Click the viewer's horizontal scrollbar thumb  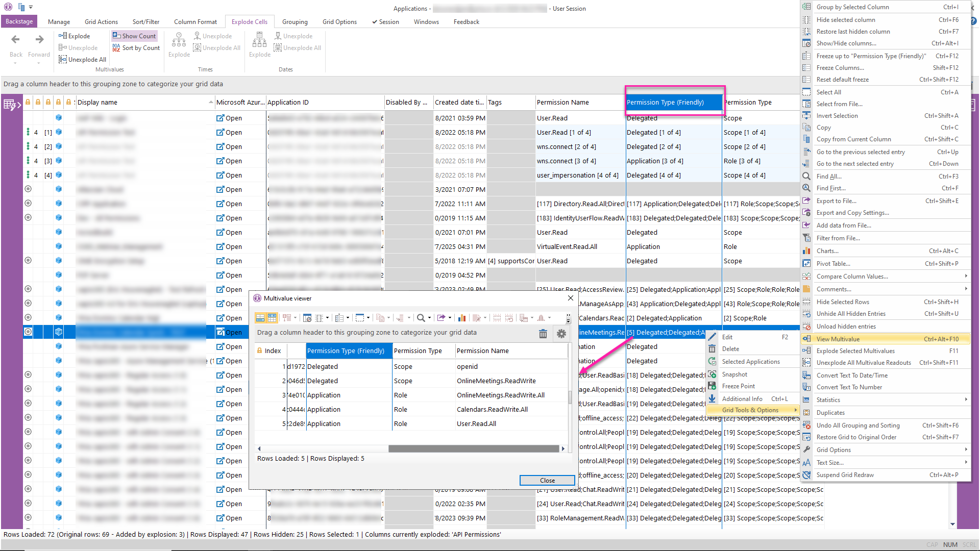tap(473, 449)
